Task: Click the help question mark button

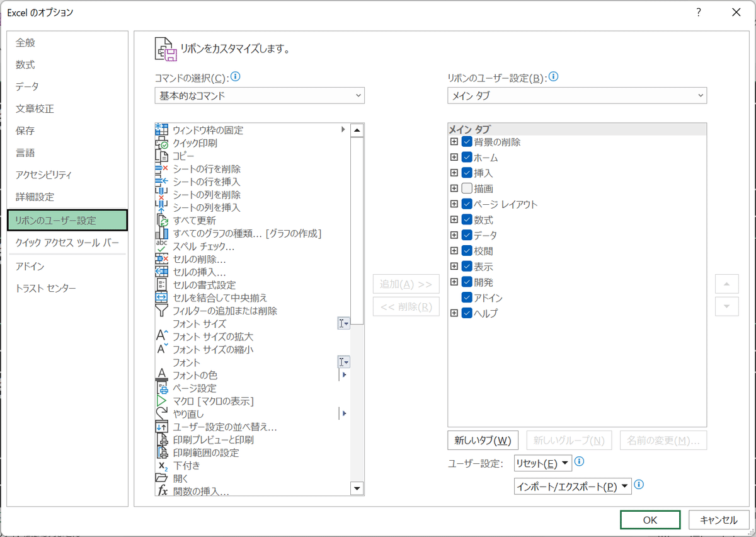Action: [x=699, y=12]
